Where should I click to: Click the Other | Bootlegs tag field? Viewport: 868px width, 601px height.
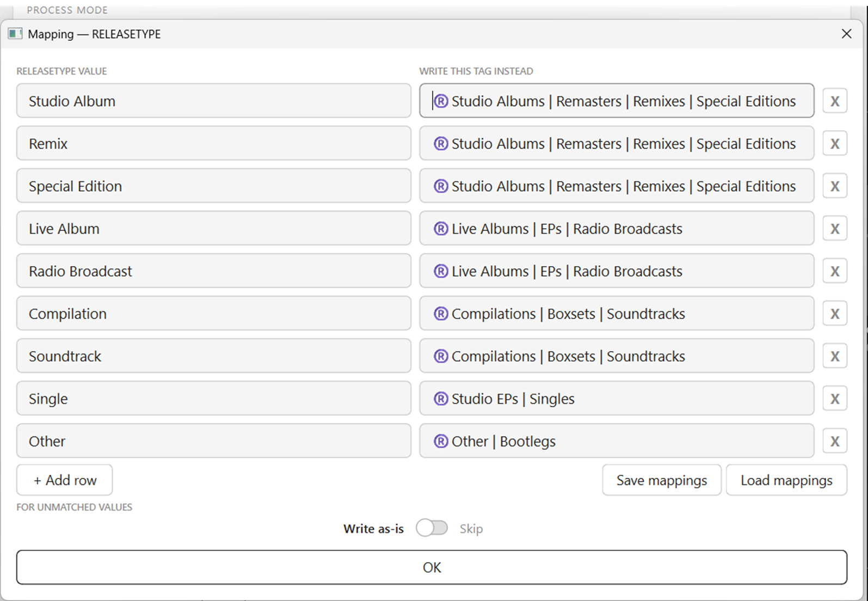(616, 441)
